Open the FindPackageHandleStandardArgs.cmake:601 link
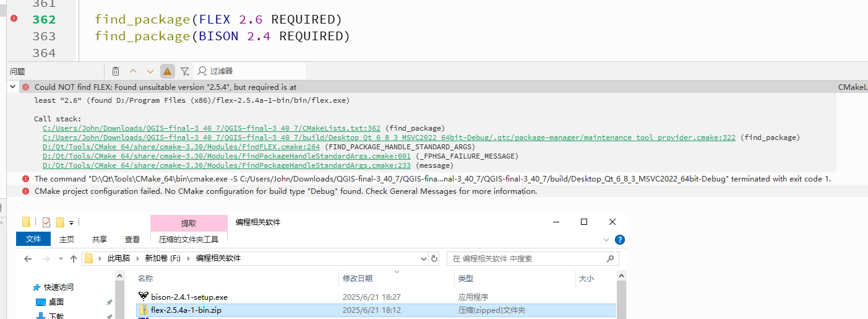 tap(226, 156)
